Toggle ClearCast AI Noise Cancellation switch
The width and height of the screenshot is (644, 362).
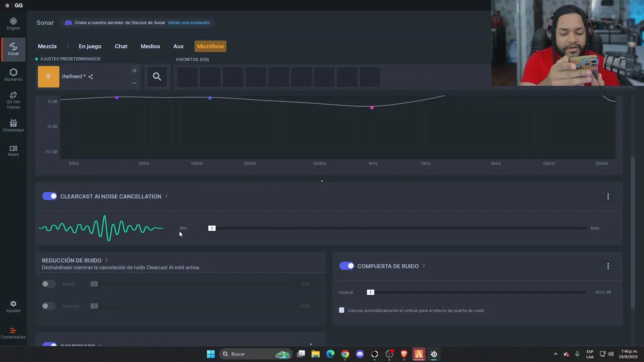pyautogui.click(x=49, y=196)
